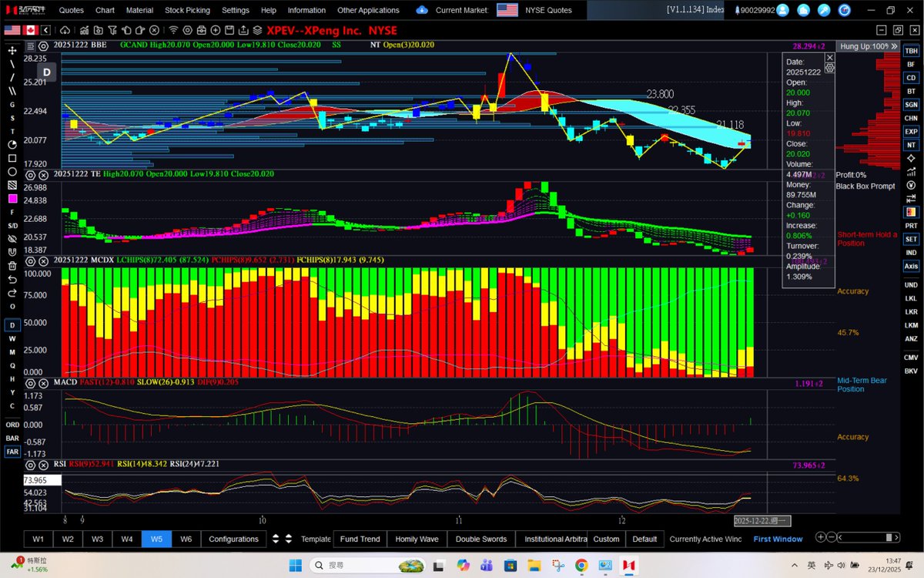The width and height of the screenshot is (924, 578).
Task: Apply the Default template
Action: click(644, 539)
